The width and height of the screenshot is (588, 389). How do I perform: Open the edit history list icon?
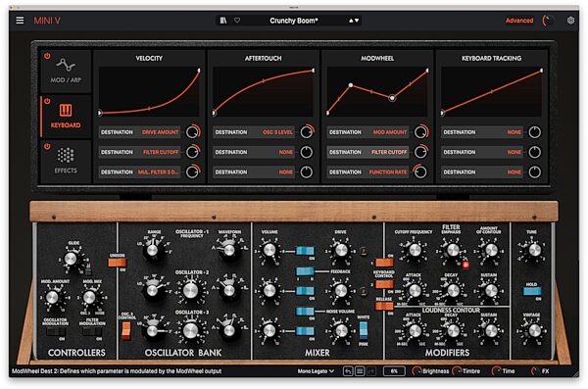click(x=360, y=371)
